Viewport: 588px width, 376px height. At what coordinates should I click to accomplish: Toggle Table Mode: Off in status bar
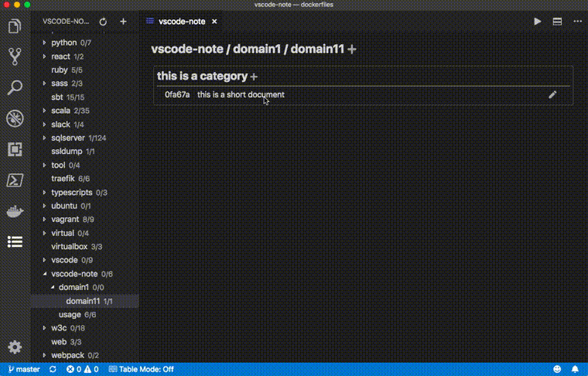pos(142,369)
